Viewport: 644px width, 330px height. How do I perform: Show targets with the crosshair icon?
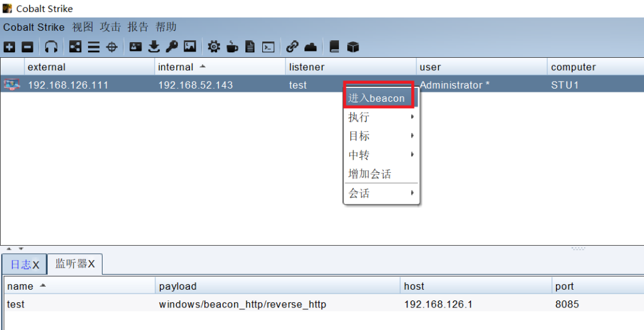click(112, 47)
